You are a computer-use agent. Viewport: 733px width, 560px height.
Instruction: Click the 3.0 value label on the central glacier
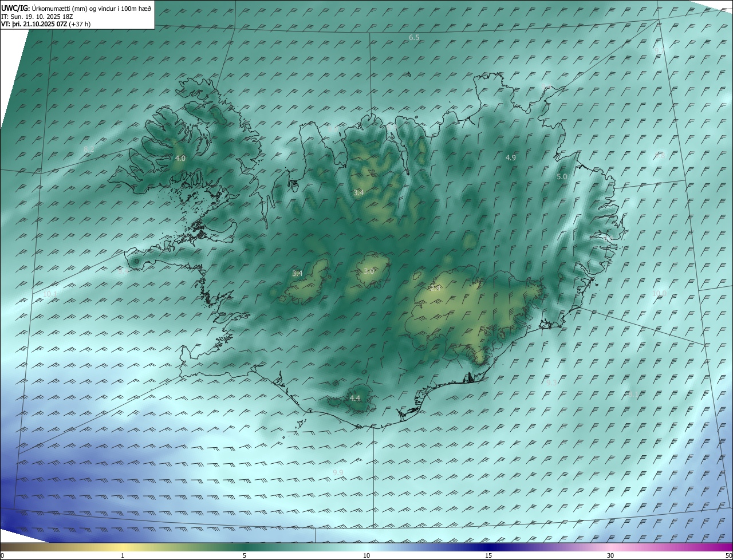[x=369, y=271]
